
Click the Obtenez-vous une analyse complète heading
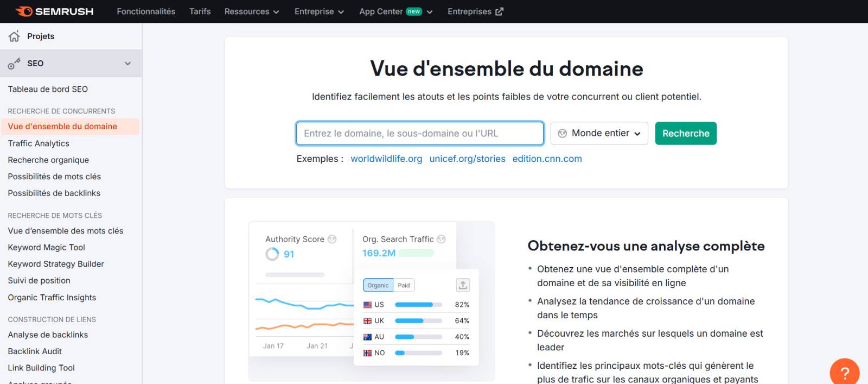[x=646, y=246]
